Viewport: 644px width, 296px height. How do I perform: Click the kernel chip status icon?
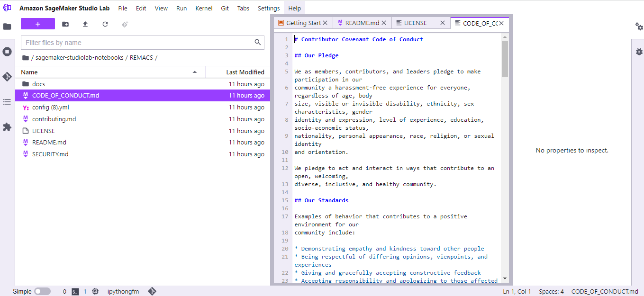coord(95,292)
